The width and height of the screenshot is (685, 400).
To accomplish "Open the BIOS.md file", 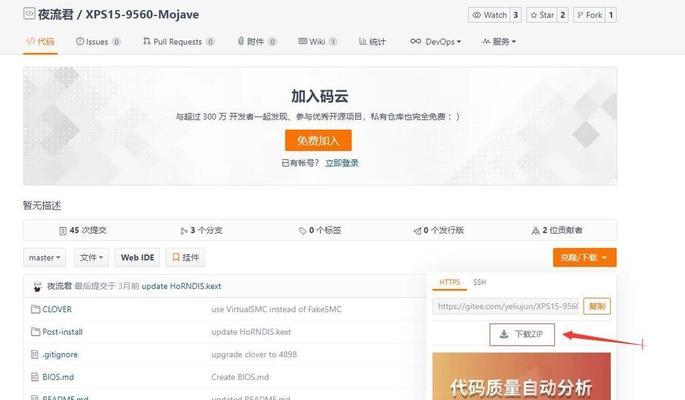I will (x=58, y=377).
